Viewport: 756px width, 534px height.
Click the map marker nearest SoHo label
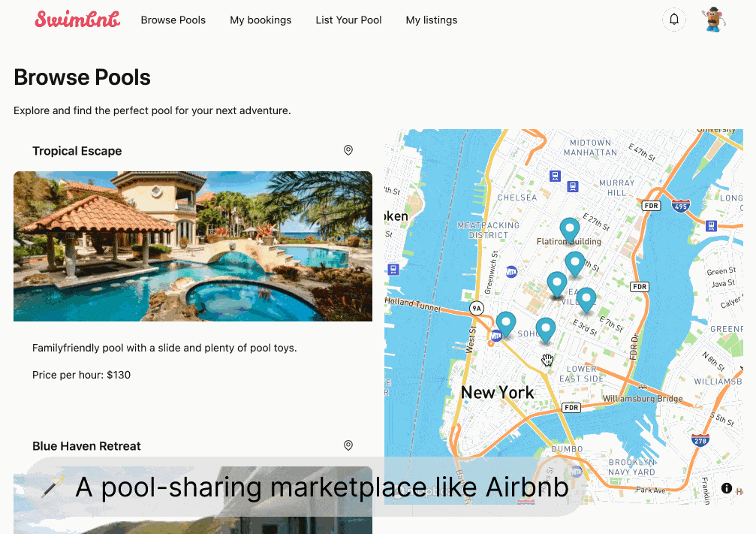click(x=546, y=330)
